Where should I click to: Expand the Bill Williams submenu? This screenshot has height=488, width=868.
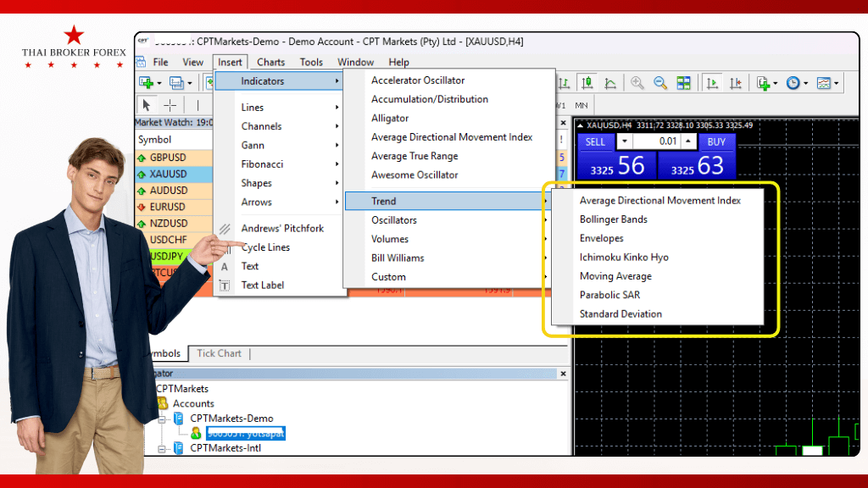(x=449, y=258)
